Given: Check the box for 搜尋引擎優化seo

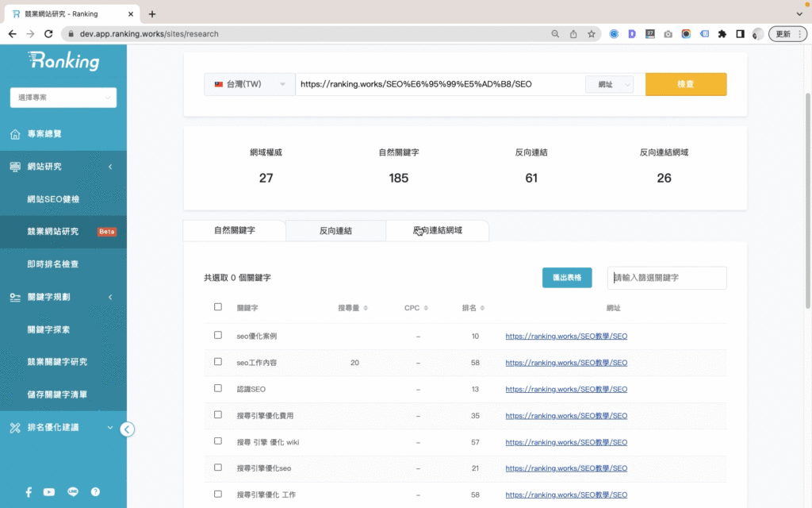Looking at the screenshot, I should [218, 468].
